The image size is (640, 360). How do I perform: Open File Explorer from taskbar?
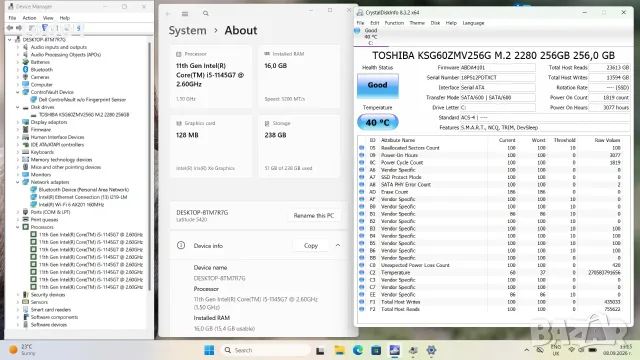point(339,350)
